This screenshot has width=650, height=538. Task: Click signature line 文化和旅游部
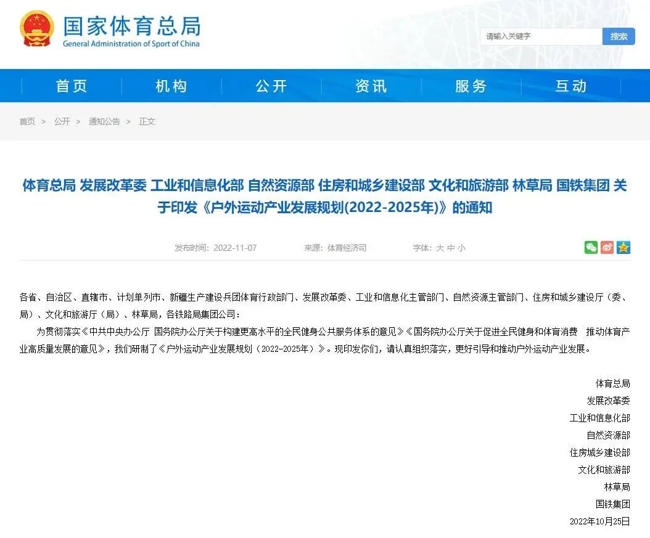(604, 470)
